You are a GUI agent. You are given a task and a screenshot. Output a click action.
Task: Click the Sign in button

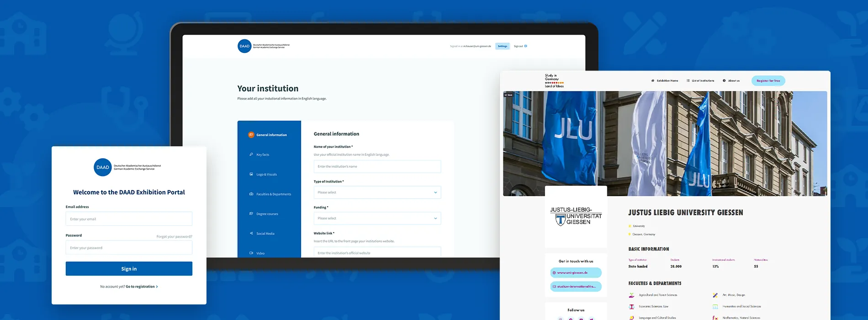(x=129, y=269)
